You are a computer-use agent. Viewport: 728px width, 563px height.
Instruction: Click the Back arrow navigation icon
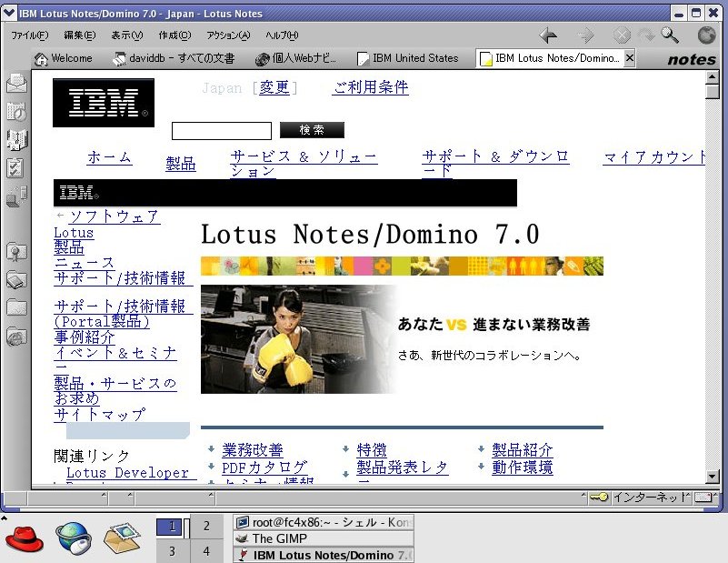pyautogui.click(x=549, y=35)
